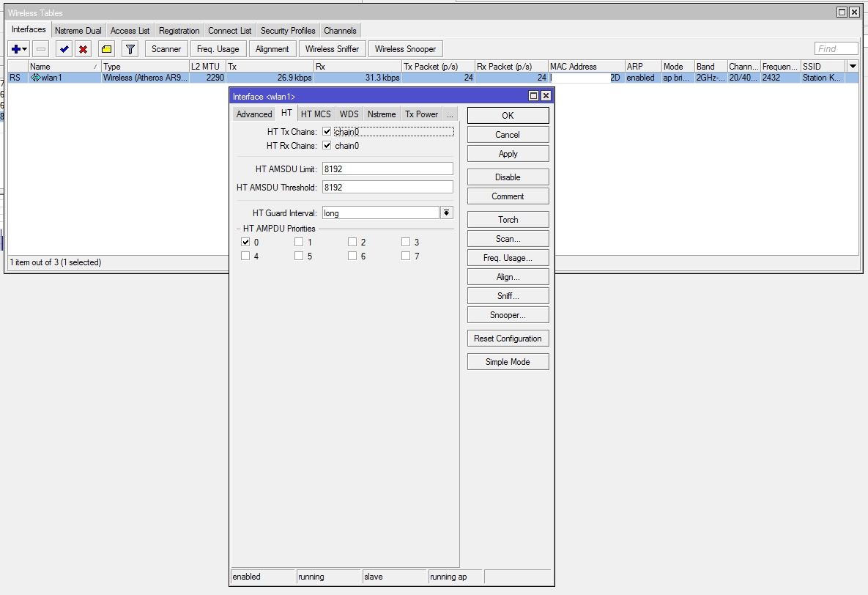The width and height of the screenshot is (868, 595).
Task: Click the yellow comment note icon
Action: tap(107, 49)
